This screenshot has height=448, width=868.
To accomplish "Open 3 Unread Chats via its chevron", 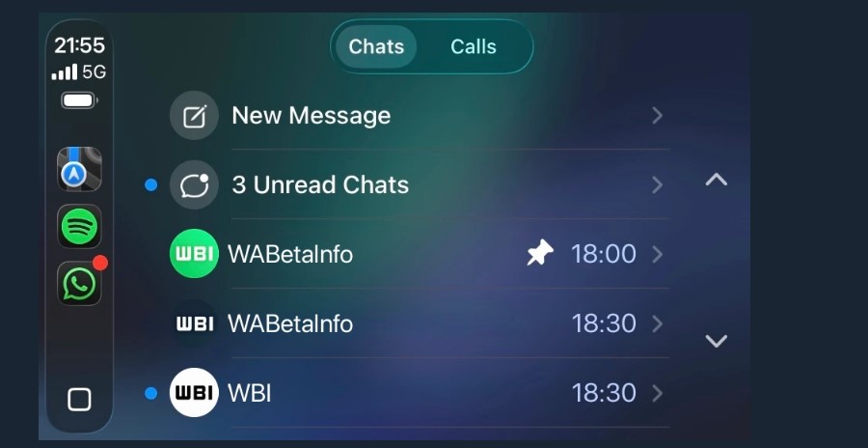I will coord(657,185).
